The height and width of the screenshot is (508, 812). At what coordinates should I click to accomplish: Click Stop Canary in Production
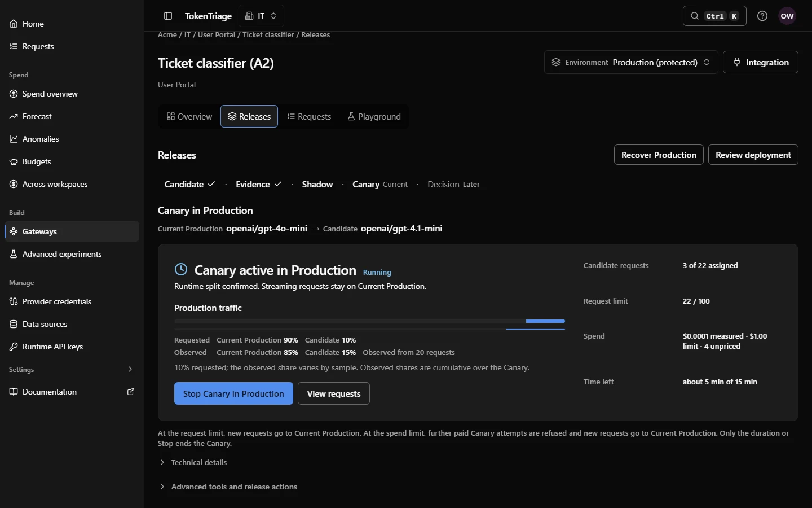click(233, 393)
